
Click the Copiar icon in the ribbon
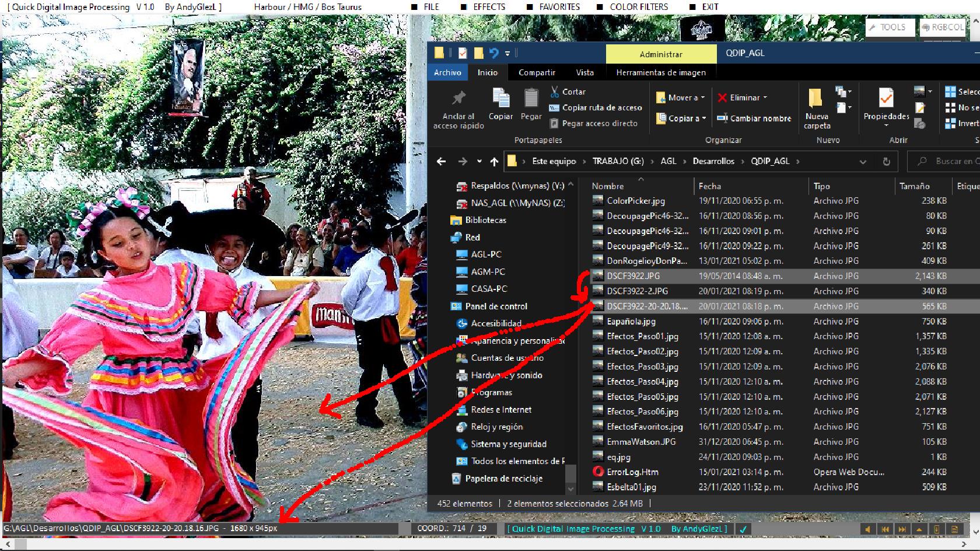tap(501, 98)
